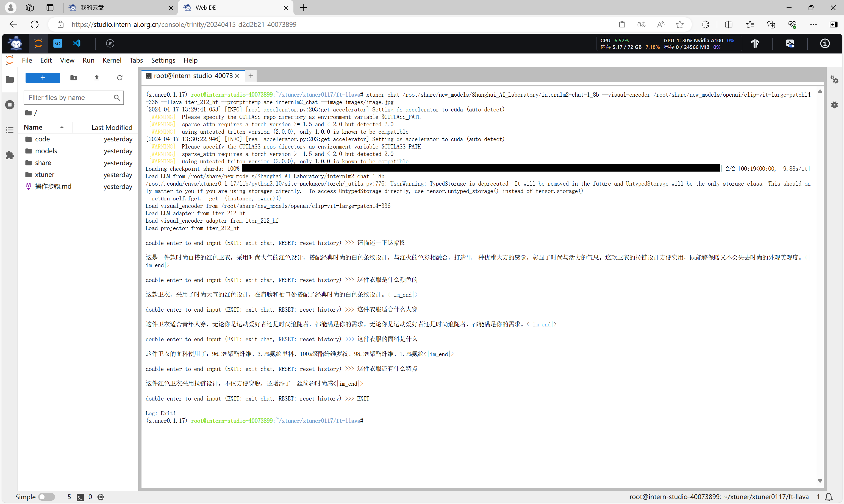Open table of contents sidebar icon
The height and width of the screenshot is (504, 844).
10,130
